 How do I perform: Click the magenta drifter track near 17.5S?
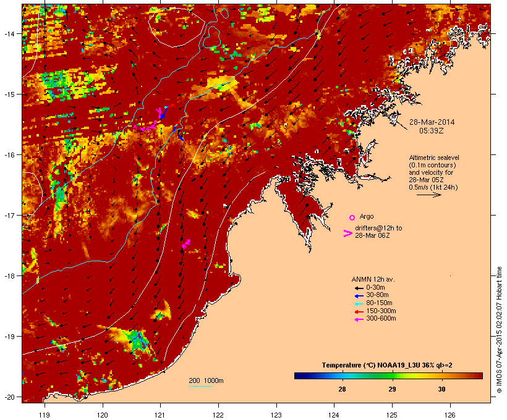coord(186,243)
